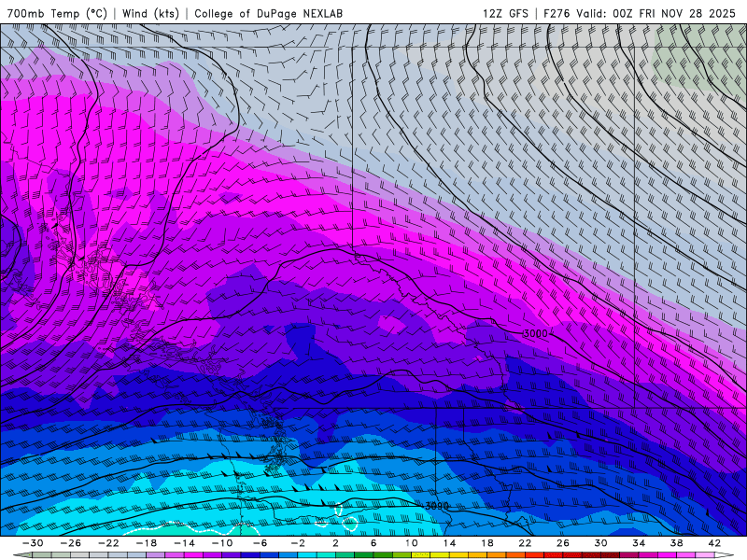Click the "700mb Temp (°C)" title text

point(57,14)
